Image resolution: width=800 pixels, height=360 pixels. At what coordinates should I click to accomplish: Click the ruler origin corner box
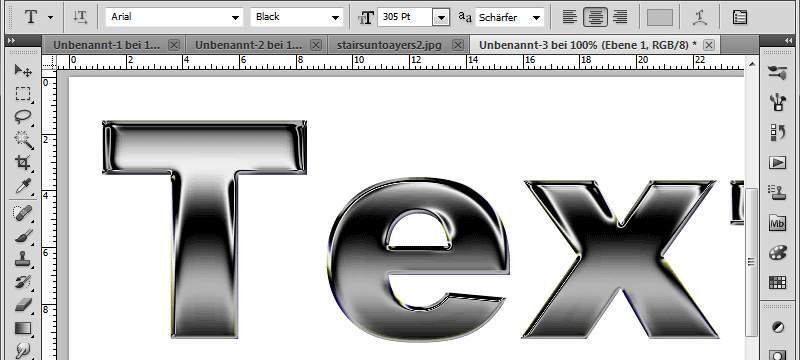pos(49,63)
